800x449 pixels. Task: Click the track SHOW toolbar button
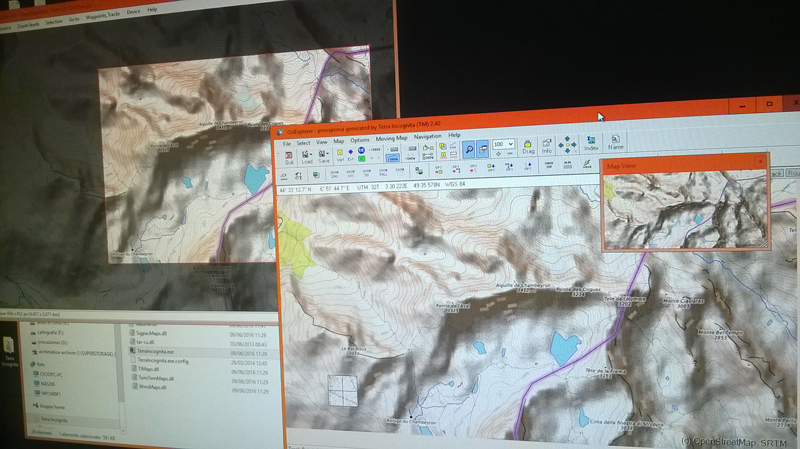click(393, 157)
